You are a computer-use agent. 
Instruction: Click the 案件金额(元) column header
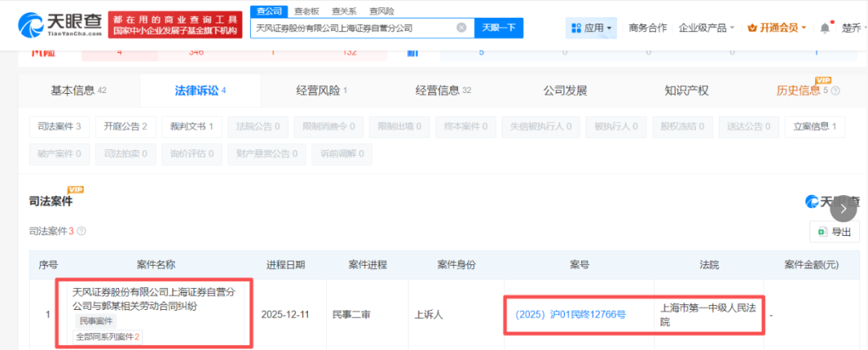point(812,265)
